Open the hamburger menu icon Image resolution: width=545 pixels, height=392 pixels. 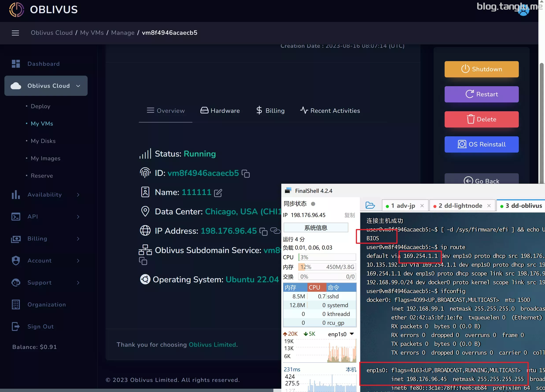[x=15, y=33]
